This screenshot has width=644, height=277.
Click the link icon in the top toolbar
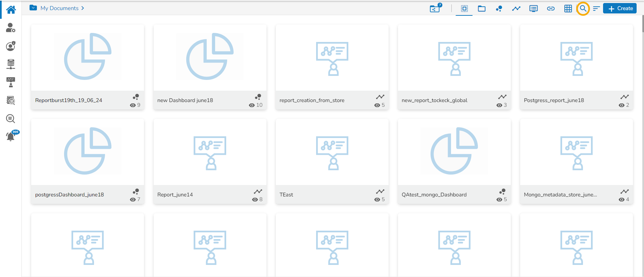551,8
